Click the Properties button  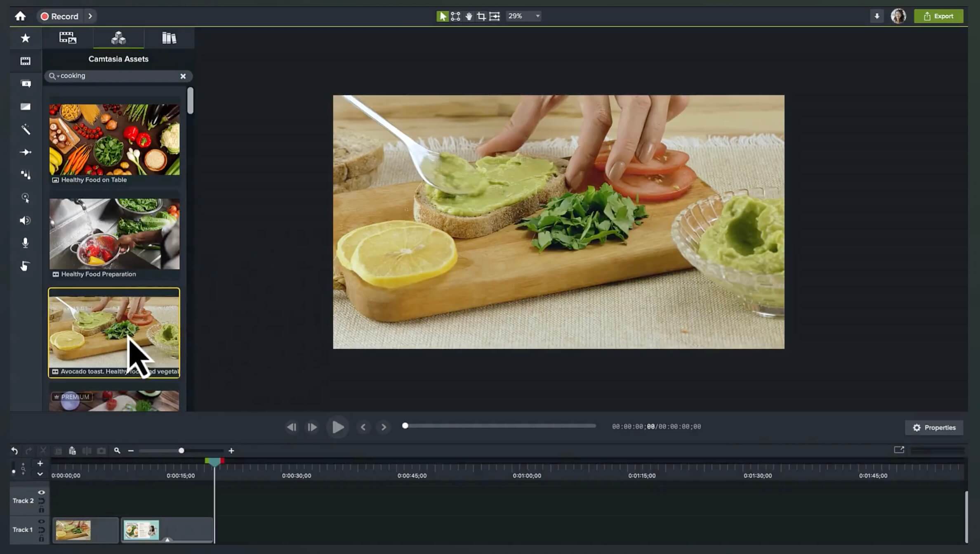pyautogui.click(x=935, y=427)
